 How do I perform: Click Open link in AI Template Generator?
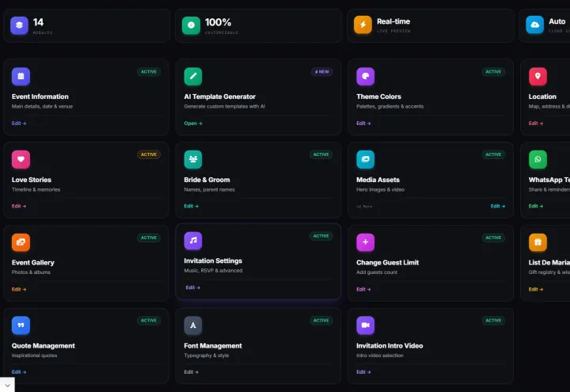[193, 124]
